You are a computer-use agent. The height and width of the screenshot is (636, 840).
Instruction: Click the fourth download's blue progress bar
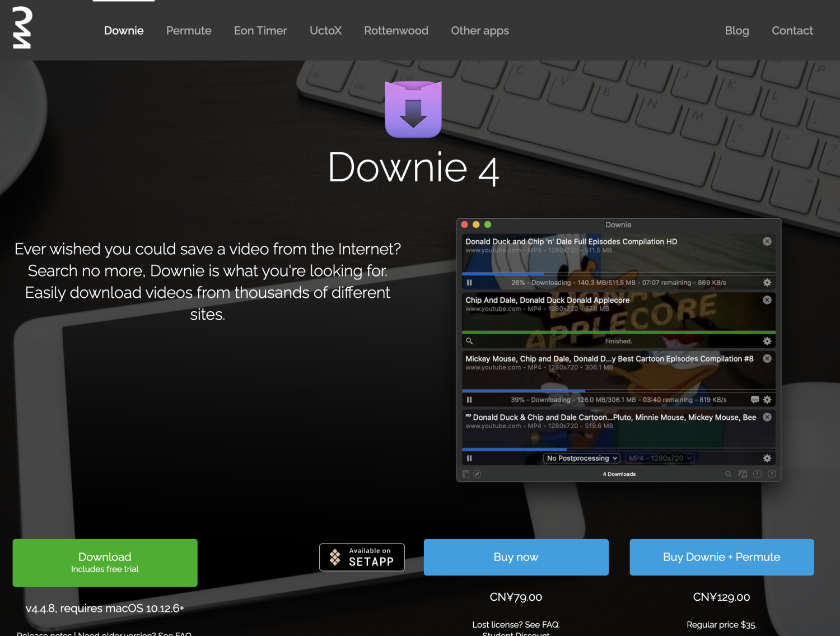618,449
